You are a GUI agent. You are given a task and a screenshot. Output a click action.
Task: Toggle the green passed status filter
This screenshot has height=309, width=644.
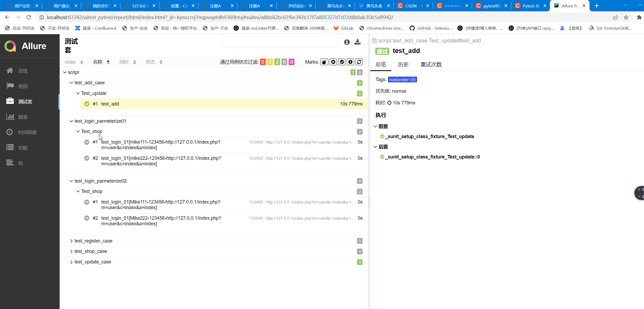[277, 62]
